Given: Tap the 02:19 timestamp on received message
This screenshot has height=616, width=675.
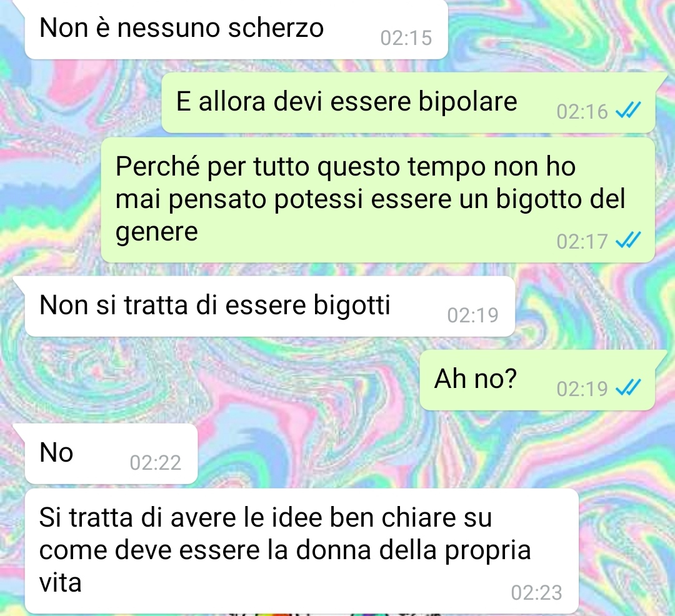Looking at the screenshot, I should [x=472, y=315].
